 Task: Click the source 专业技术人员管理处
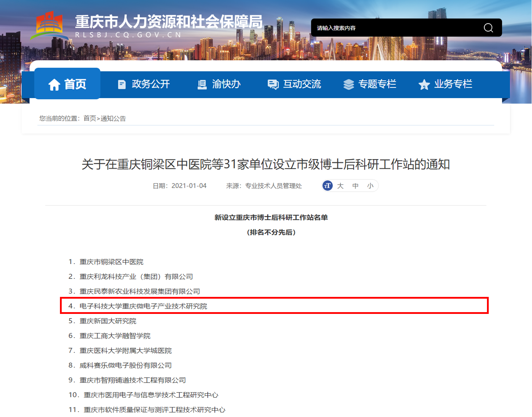(x=273, y=186)
